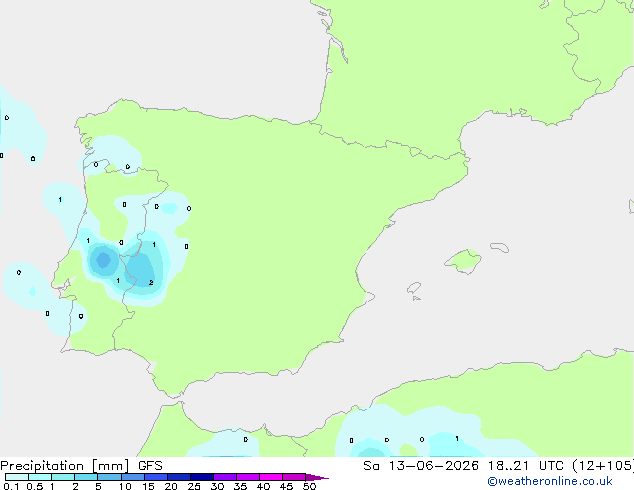Click the "18..21 UTC" time text
Screen dimensions: 634x490
[x=526, y=466]
